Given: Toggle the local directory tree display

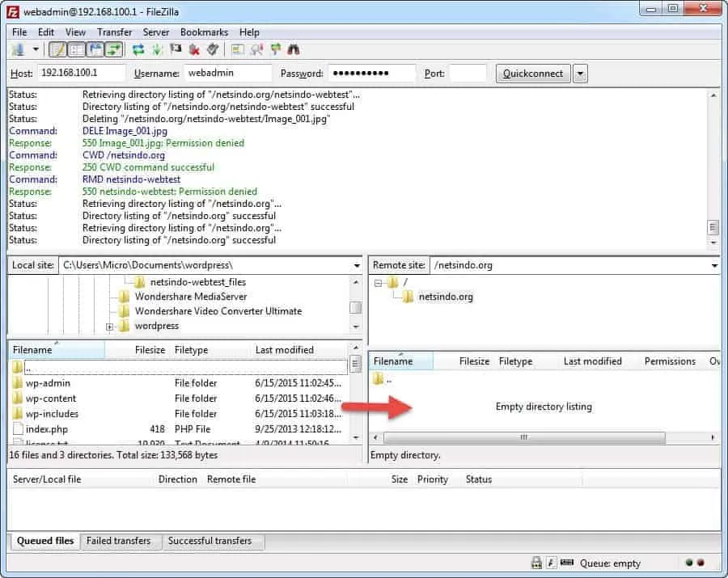Looking at the screenshot, I should pos(77,50).
